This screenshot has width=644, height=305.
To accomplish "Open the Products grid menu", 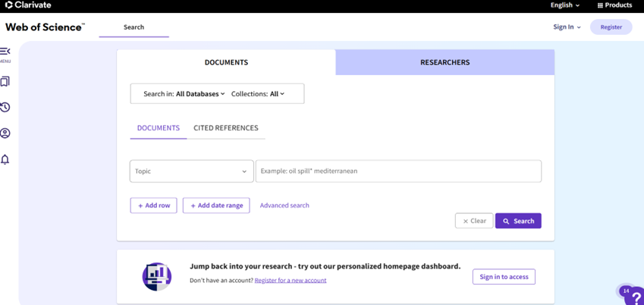I will tap(614, 5).
